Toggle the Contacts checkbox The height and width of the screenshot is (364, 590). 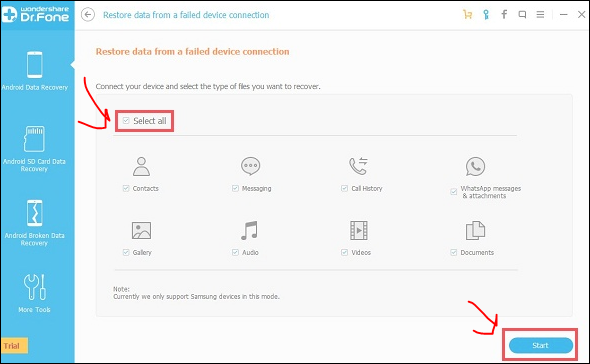point(126,188)
